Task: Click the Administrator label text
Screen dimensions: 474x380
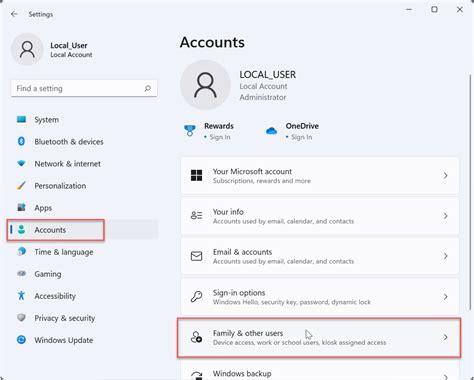Action: coord(263,97)
